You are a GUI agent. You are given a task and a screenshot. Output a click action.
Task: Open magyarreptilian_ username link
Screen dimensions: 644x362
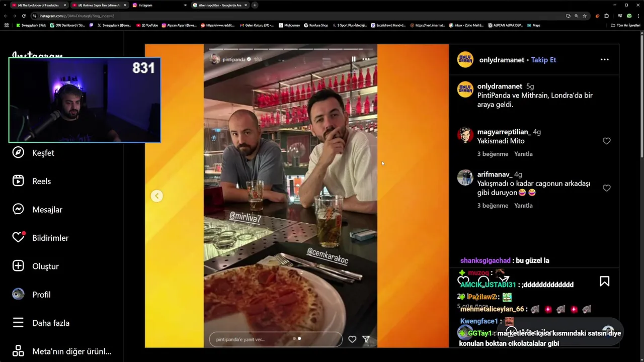pos(504,132)
